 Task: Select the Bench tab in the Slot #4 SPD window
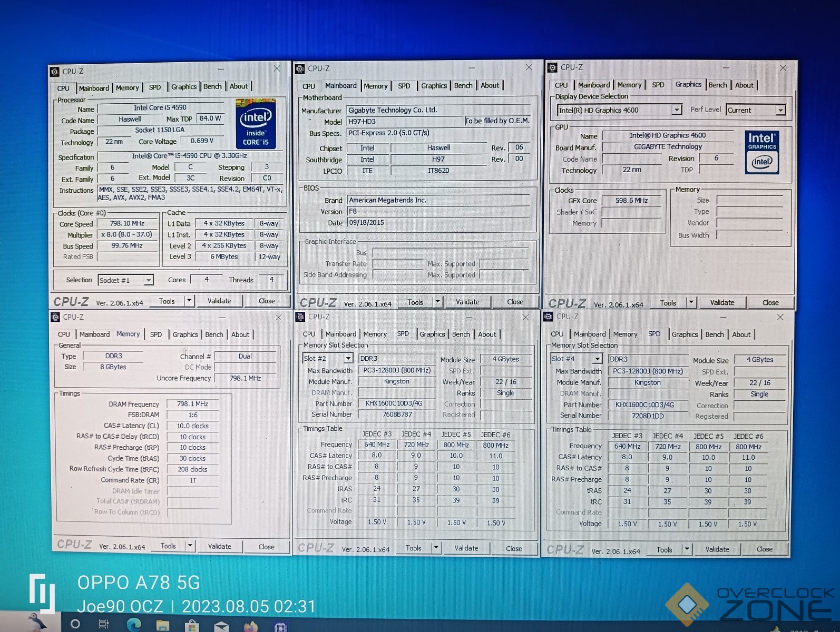pos(714,334)
